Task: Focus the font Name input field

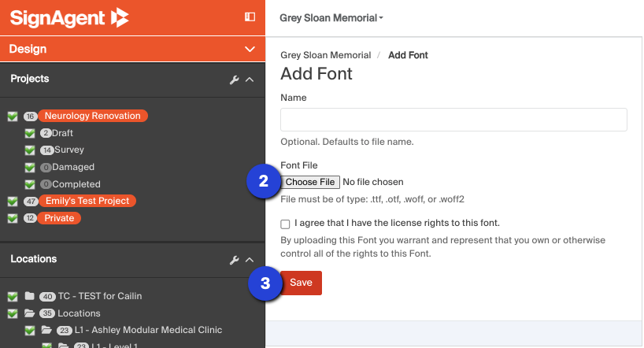Action: (453, 120)
